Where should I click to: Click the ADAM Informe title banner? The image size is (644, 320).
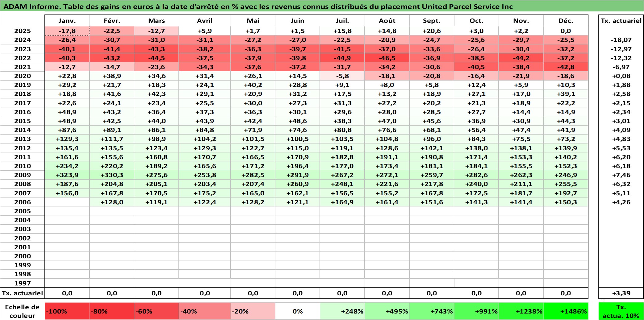(x=322, y=6)
